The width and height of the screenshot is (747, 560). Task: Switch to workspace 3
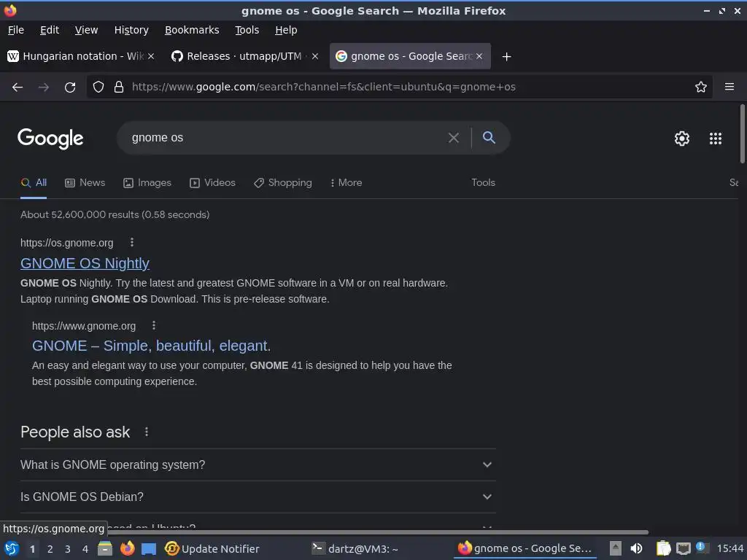point(68,549)
